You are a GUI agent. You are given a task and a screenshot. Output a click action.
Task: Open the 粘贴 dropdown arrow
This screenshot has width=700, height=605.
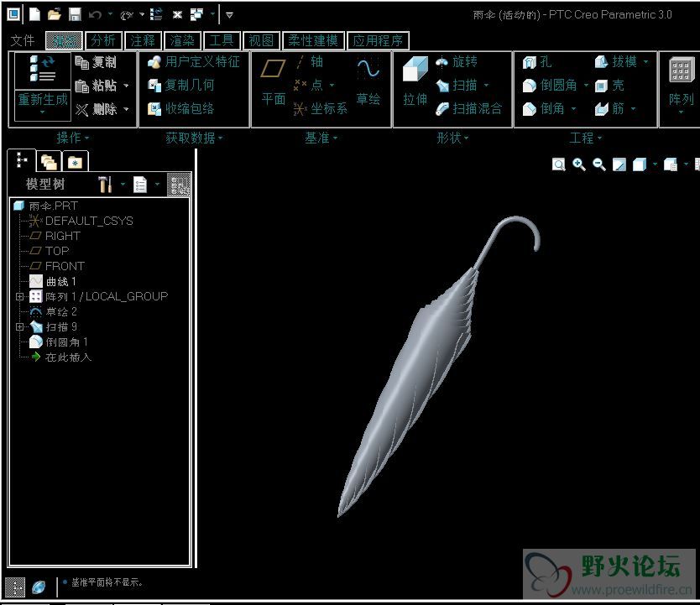click(x=126, y=86)
